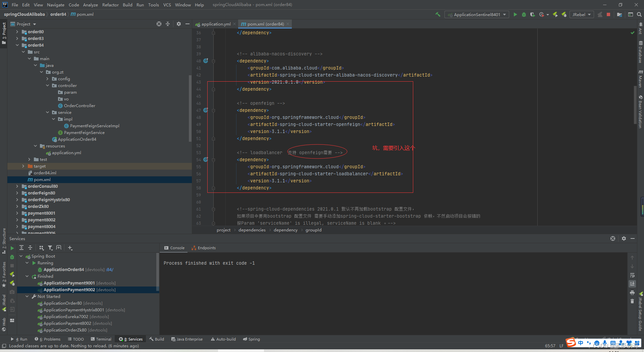Click the Services side debug bug icon

click(12, 257)
